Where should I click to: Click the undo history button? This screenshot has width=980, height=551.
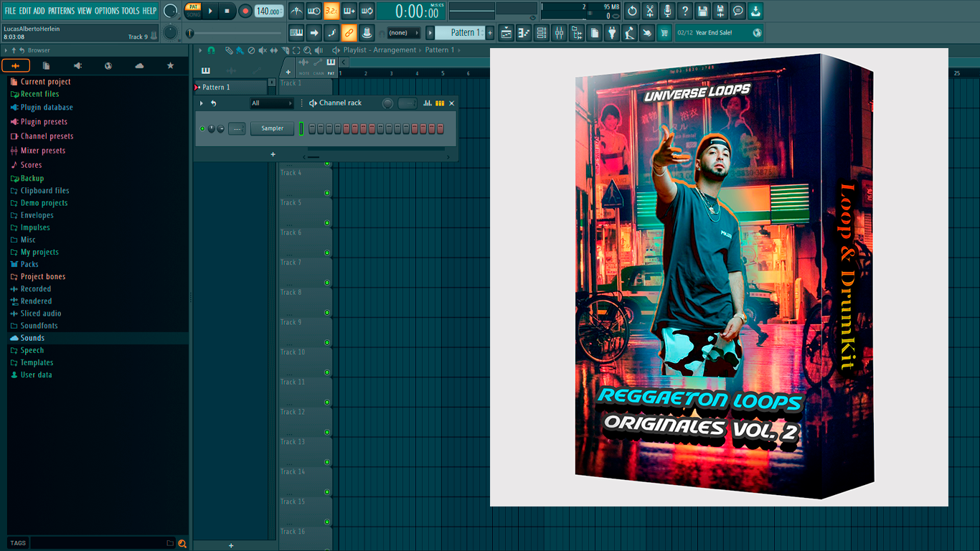click(632, 11)
